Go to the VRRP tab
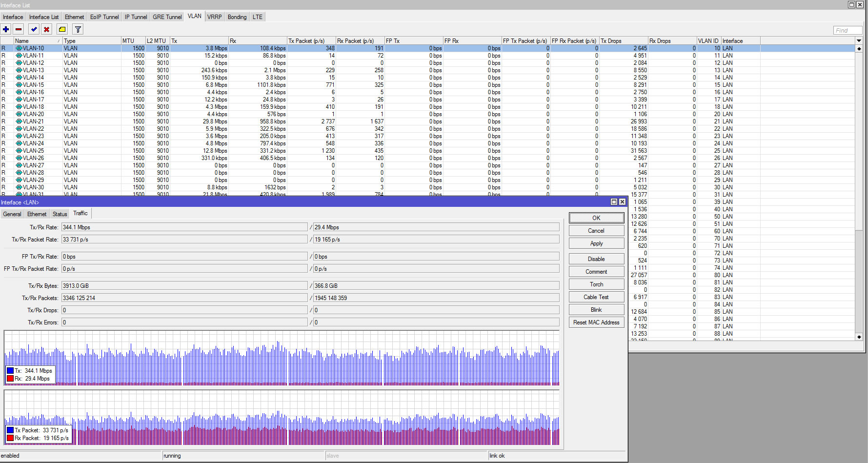Image resolution: width=868 pixels, height=463 pixels. [214, 17]
